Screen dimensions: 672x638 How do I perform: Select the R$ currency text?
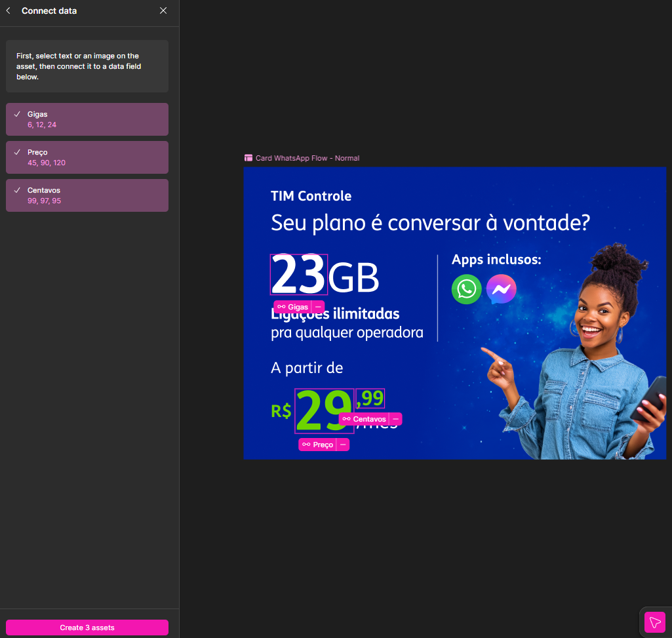281,411
